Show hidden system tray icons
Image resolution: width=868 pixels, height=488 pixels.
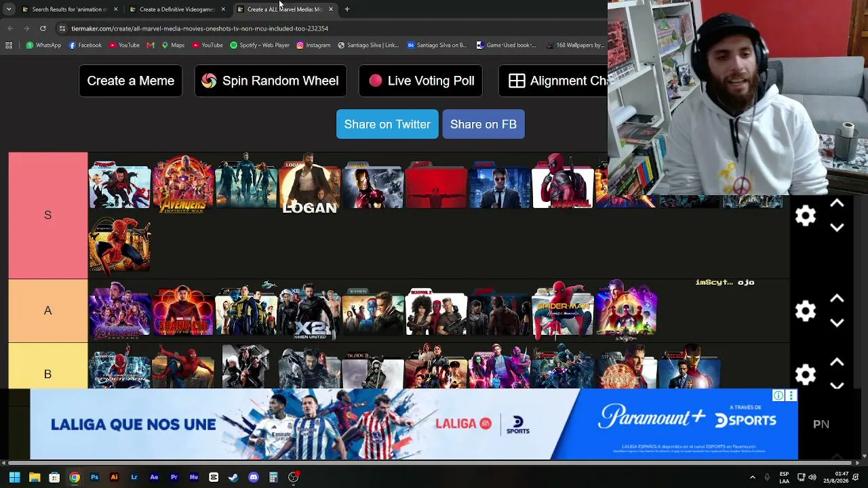(x=752, y=477)
